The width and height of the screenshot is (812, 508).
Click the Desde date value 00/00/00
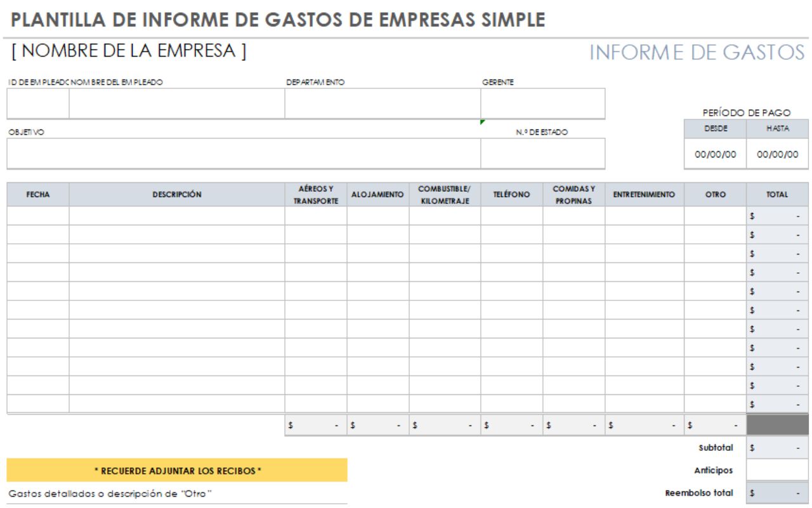coord(715,154)
